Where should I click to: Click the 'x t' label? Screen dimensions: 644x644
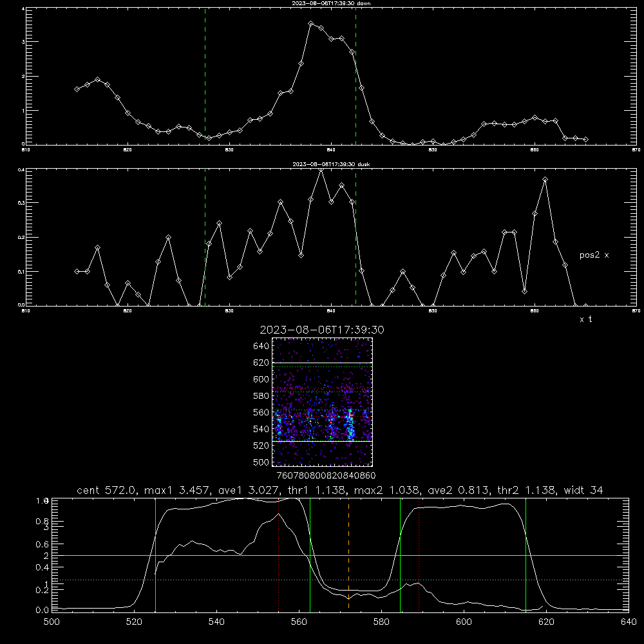coord(585,319)
